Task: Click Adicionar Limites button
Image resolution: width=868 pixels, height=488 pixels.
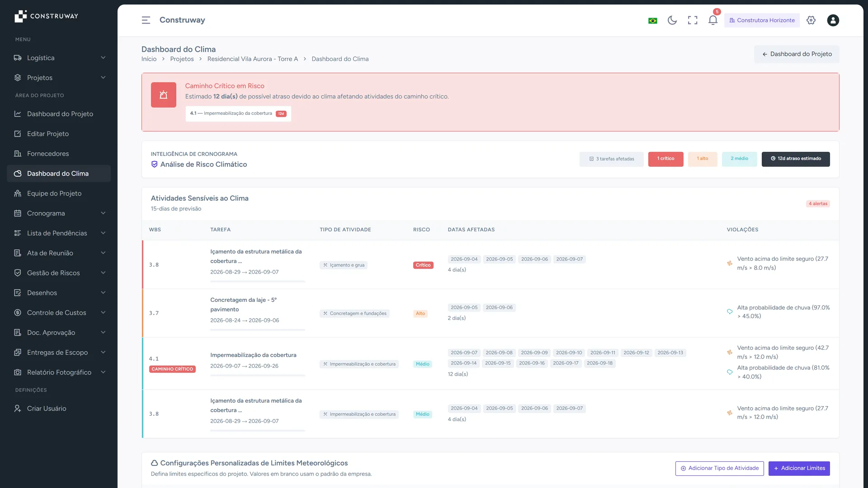Action: pos(799,469)
